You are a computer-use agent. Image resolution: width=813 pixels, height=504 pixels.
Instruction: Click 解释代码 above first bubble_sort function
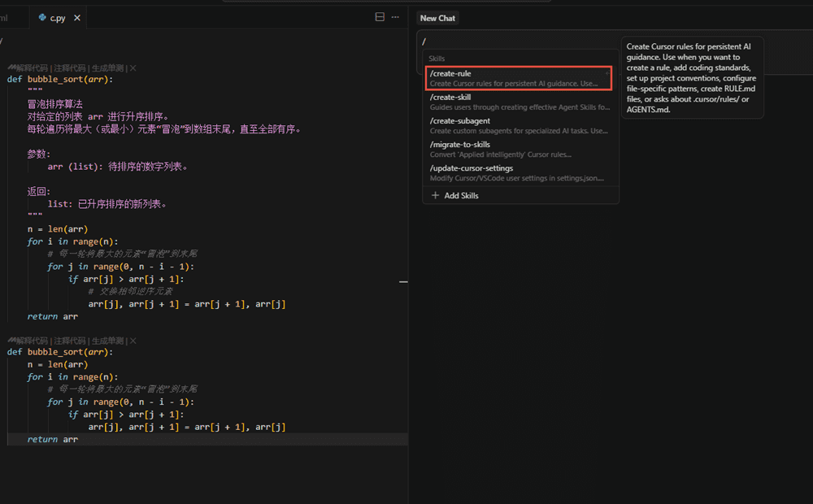point(33,68)
